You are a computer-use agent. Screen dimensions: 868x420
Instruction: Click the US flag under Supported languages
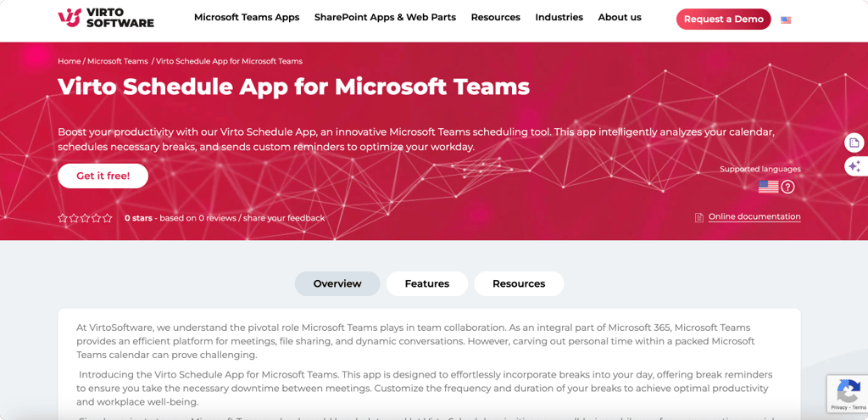coord(768,187)
